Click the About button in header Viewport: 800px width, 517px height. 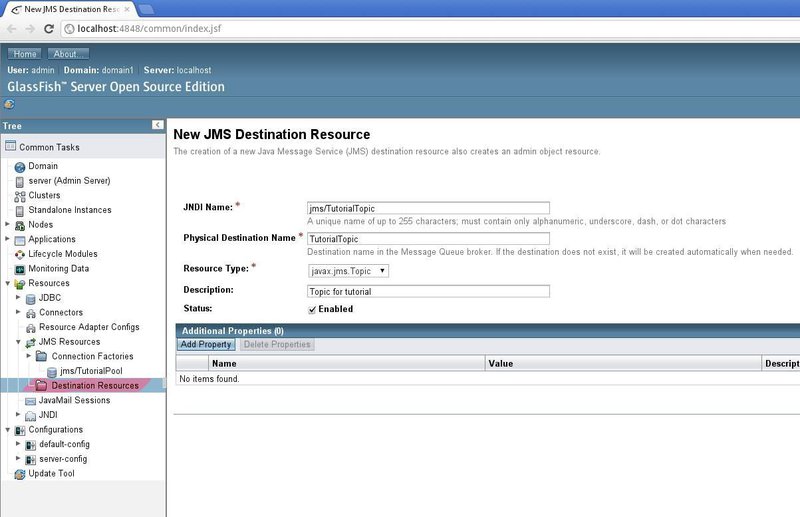click(68, 54)
